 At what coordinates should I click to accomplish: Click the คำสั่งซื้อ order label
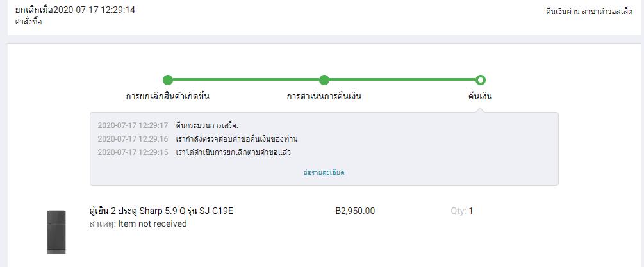(x=28, y=22)
